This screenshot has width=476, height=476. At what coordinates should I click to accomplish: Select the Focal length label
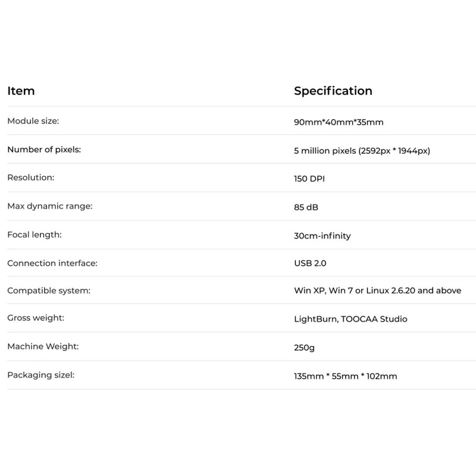tap(35, 234)
